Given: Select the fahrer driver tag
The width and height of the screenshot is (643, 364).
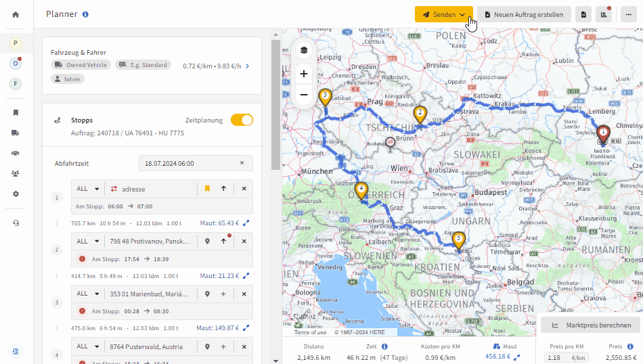Looking at the screenshot, I should point(68,79).
